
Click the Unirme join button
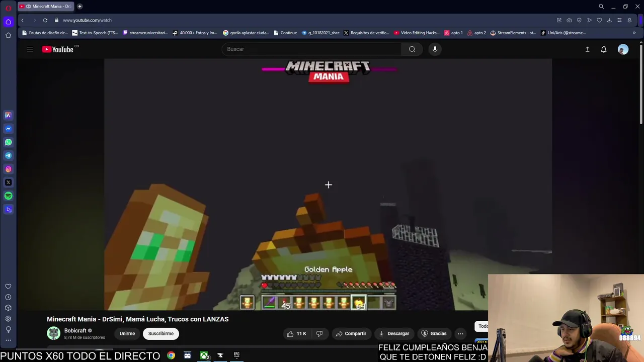127,333
